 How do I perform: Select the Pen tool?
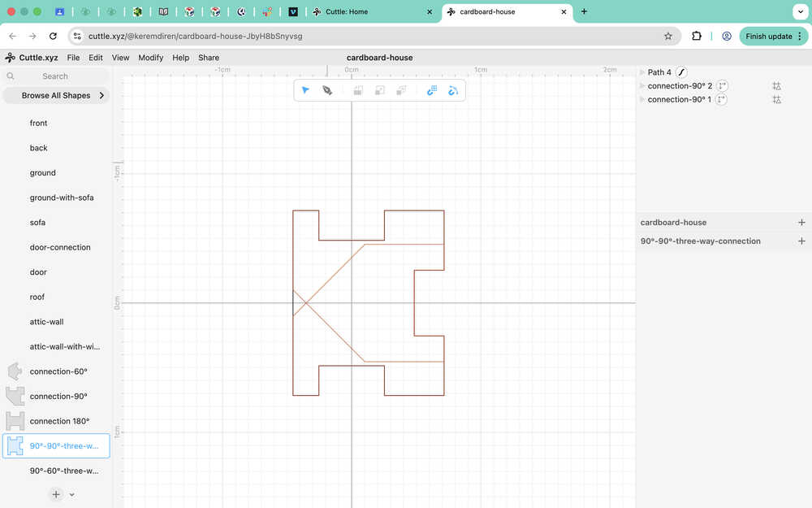tap(327, 90)
